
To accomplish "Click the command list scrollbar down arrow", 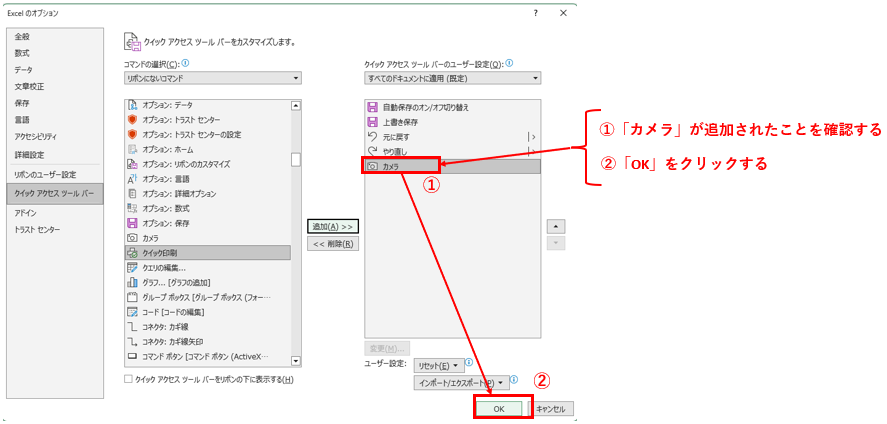I will [x=295, y=360].
